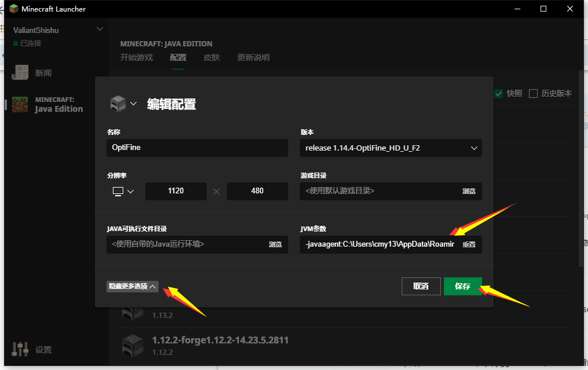Click the name field containing OptiFine

[197, 148]
